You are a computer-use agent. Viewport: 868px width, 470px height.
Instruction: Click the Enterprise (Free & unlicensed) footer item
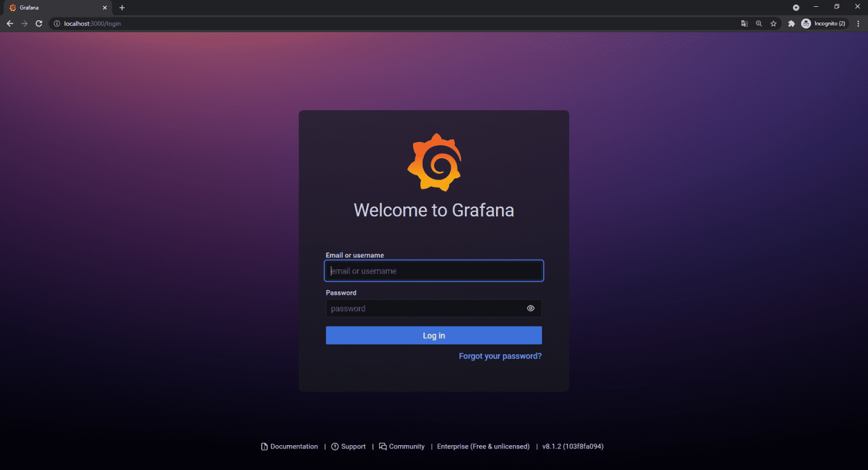pyautogui.click(x=483, y=446)
